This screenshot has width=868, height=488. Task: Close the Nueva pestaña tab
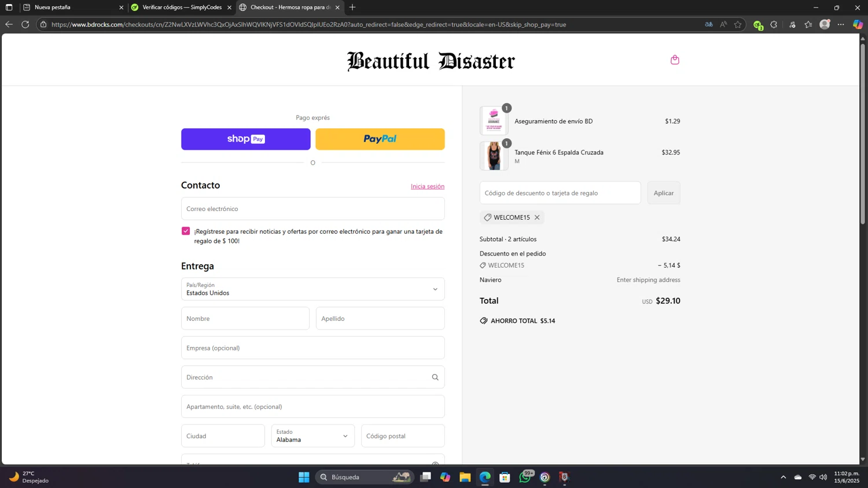[121, 8]
